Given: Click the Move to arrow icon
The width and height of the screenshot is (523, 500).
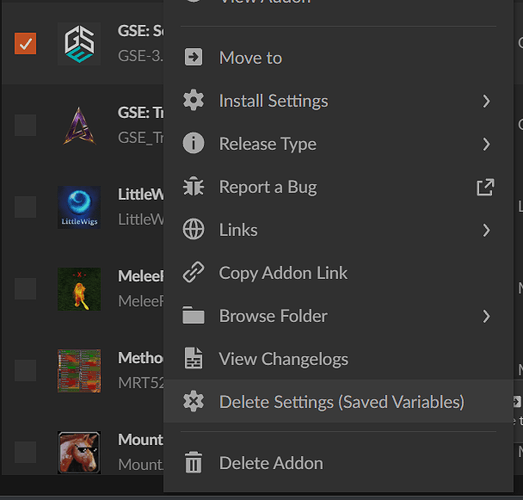Looking at the screenshot, I should coord(193,57).
